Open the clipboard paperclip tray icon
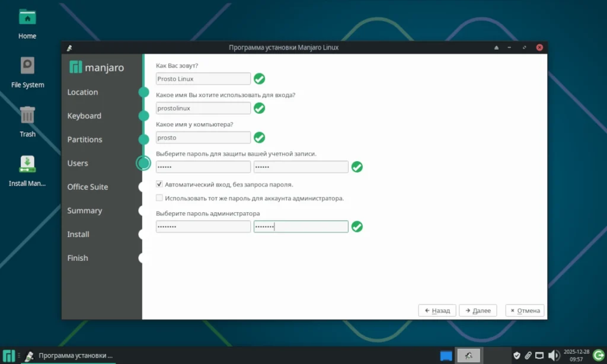The height and width of the screenshot is (364, 607). [x=528, y=356]
